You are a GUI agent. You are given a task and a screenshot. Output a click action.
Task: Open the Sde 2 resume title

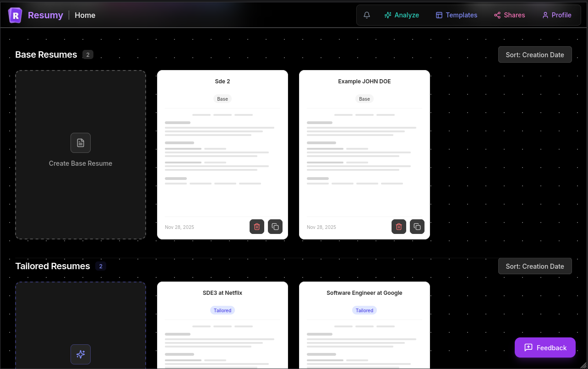(x=223, y=81)
